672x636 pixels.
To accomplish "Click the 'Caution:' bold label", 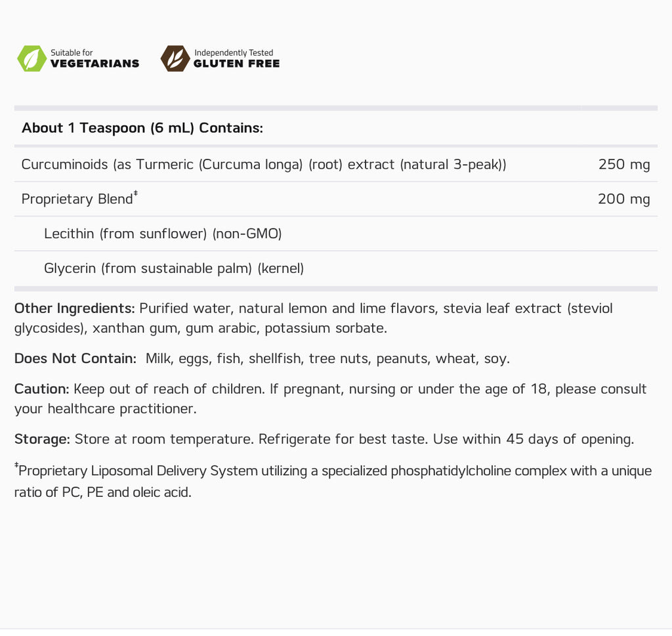I will pyautogui.click(x=41, y=389).
